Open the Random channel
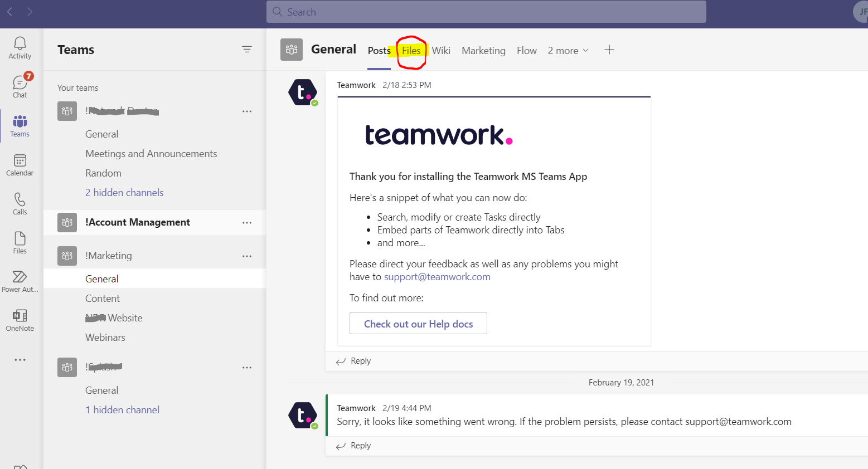Viewport: 868px width, 469px height. point(103,173)
